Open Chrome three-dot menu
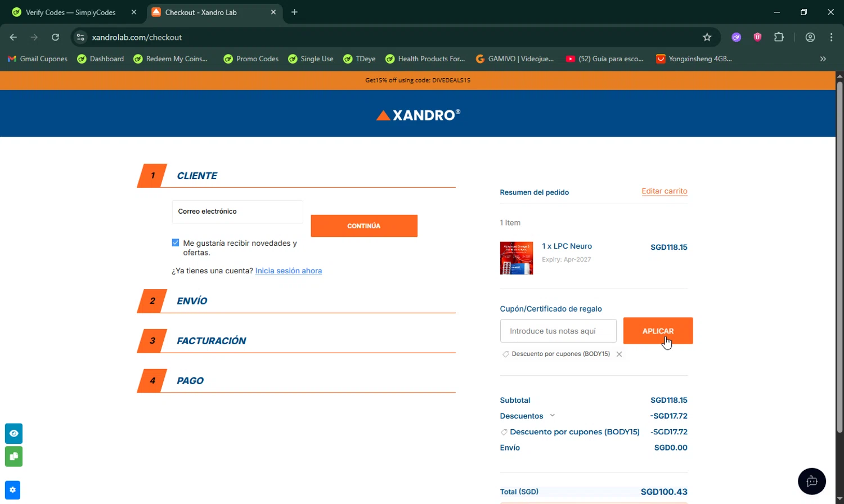This screenshot has height=504, width=844. (831, 37)
